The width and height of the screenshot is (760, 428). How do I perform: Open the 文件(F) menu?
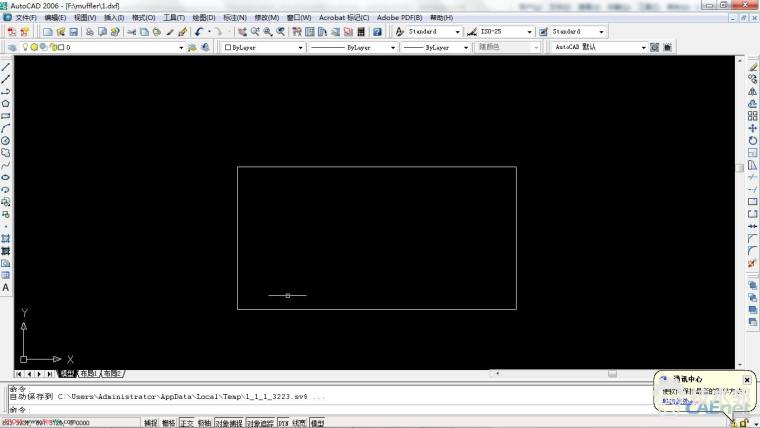pyautogui.click(x=25, y=18)
